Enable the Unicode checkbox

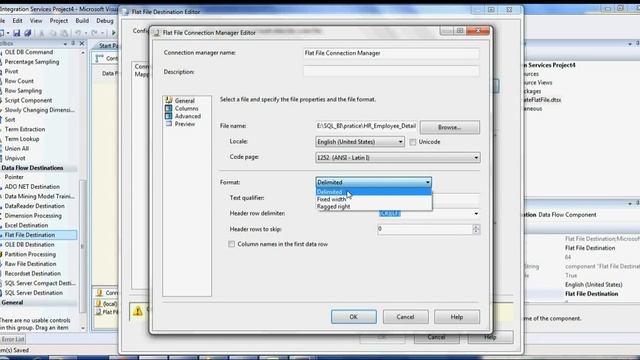click(x=413, y=142)
